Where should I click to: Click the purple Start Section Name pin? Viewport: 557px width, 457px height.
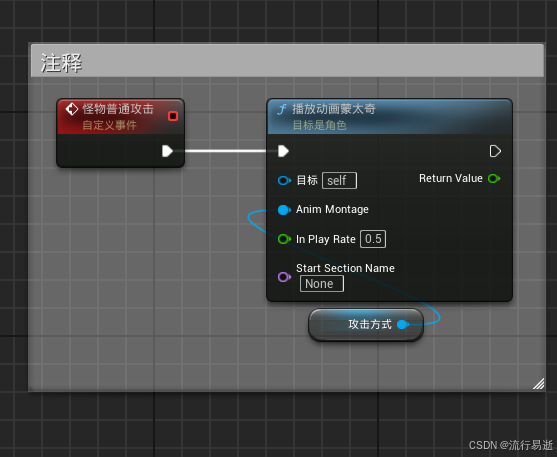pyautogui.click(x=284, y=277)
